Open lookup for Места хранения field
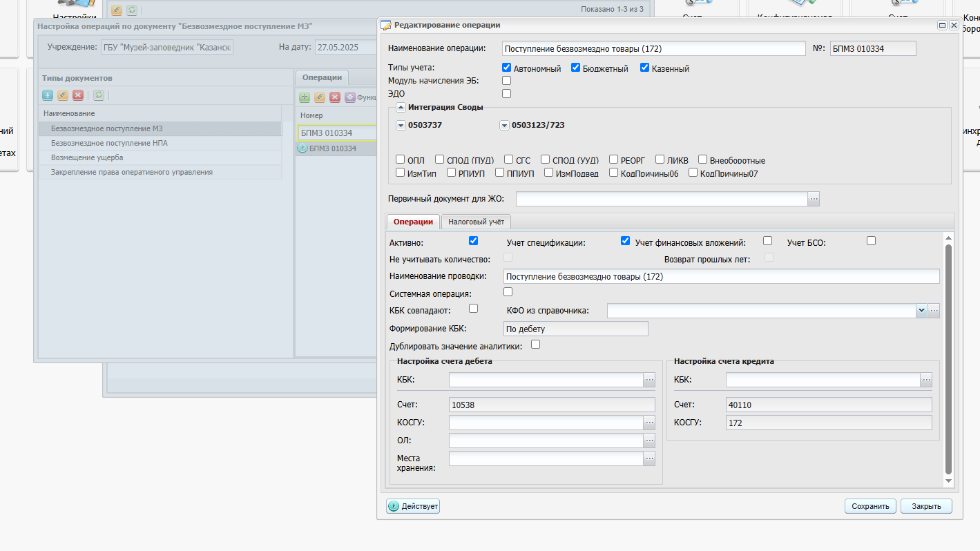 (649, 458)
